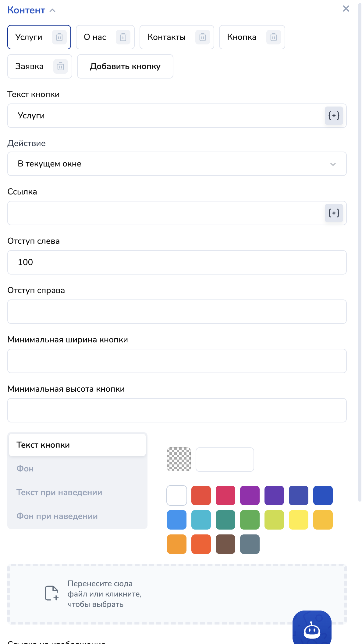Close the settings panel
The image size is (362, 644).
346,9
